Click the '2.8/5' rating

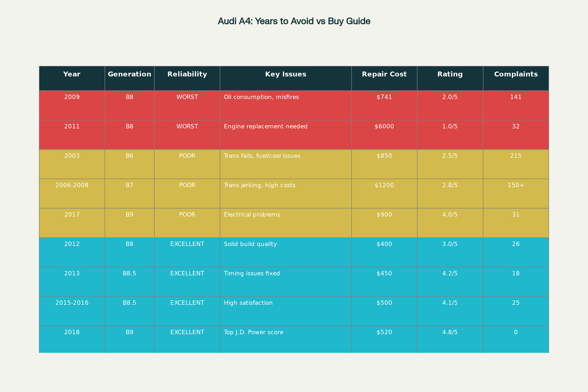coord(450,185)
